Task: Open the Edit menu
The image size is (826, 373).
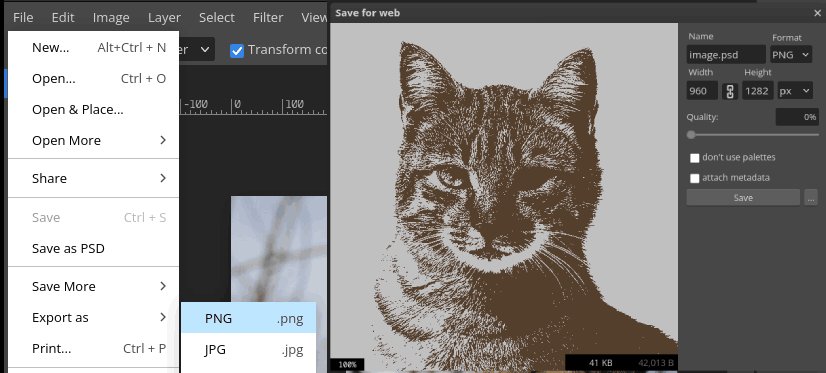Action: tap(63, 17)
